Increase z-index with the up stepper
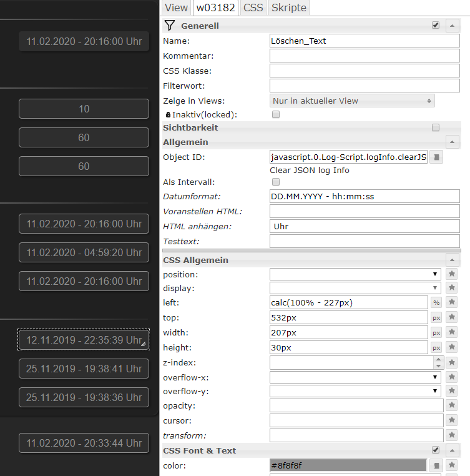The width and height of the screenshot is (470, 476). click(438, 359)
